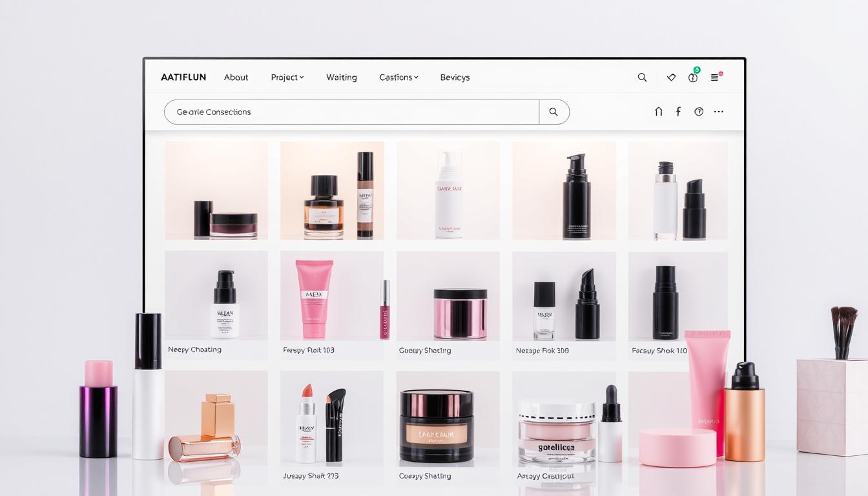The height and width of the screenshot is (496, 868).
Task: Expand the Project dropdown chevron
Action: tap(302, 77)
